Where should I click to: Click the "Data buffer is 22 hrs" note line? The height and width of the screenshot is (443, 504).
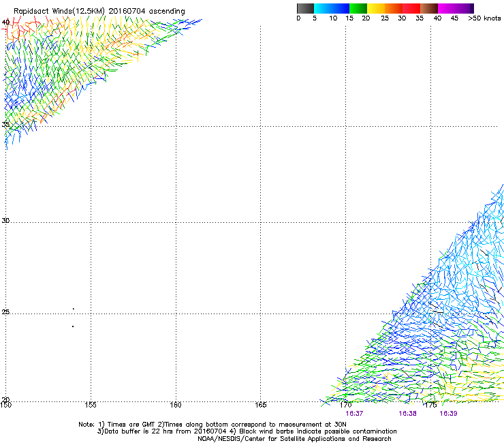[x=247, y=431]
